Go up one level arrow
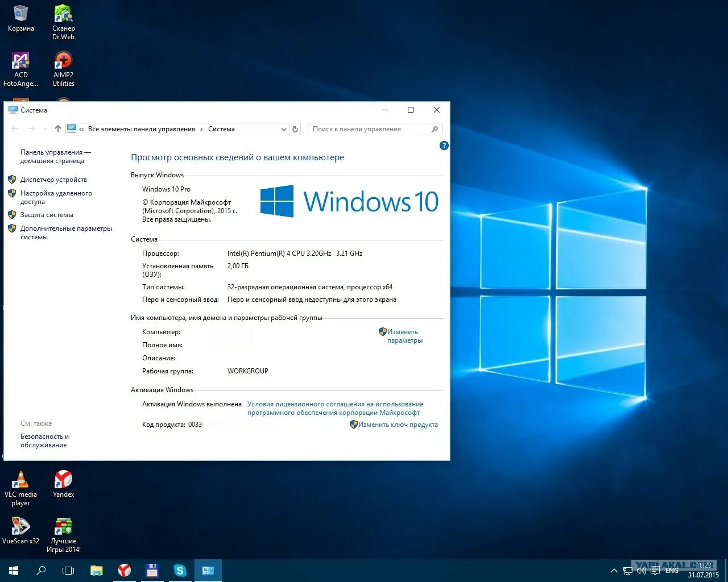728x582 pixels. (58, 129)
